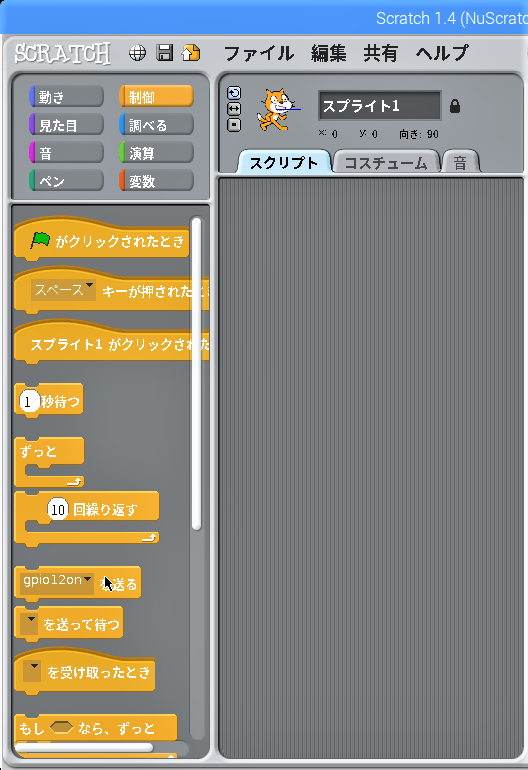Click the ずっと forever block

click(x=49, y=462)
